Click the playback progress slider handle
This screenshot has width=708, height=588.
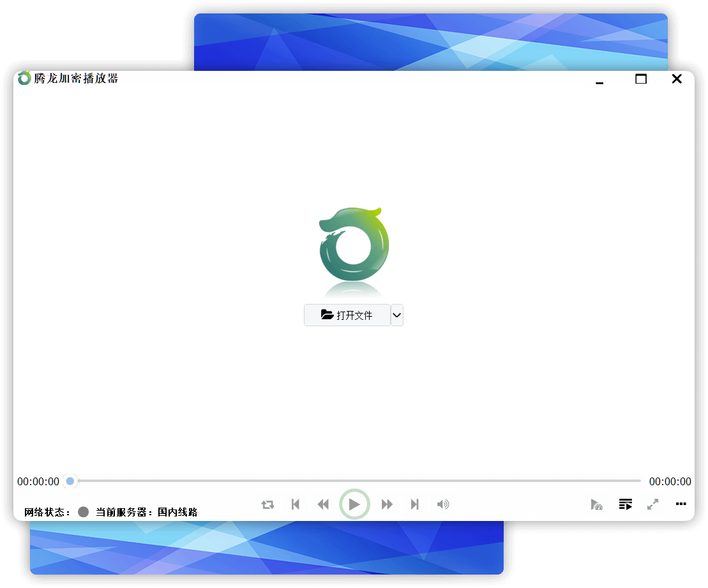(x=70, y=481)
